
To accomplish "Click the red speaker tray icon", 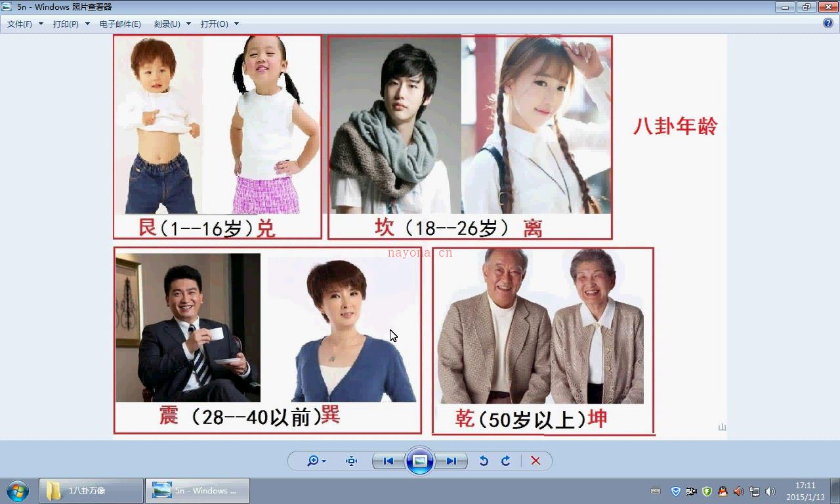I will pos(738,491).
